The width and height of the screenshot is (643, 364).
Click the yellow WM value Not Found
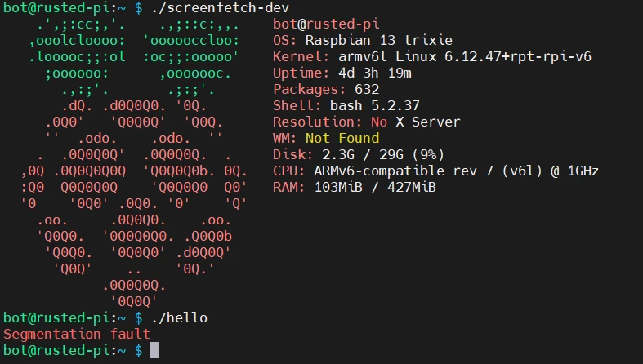click(342, 139)
